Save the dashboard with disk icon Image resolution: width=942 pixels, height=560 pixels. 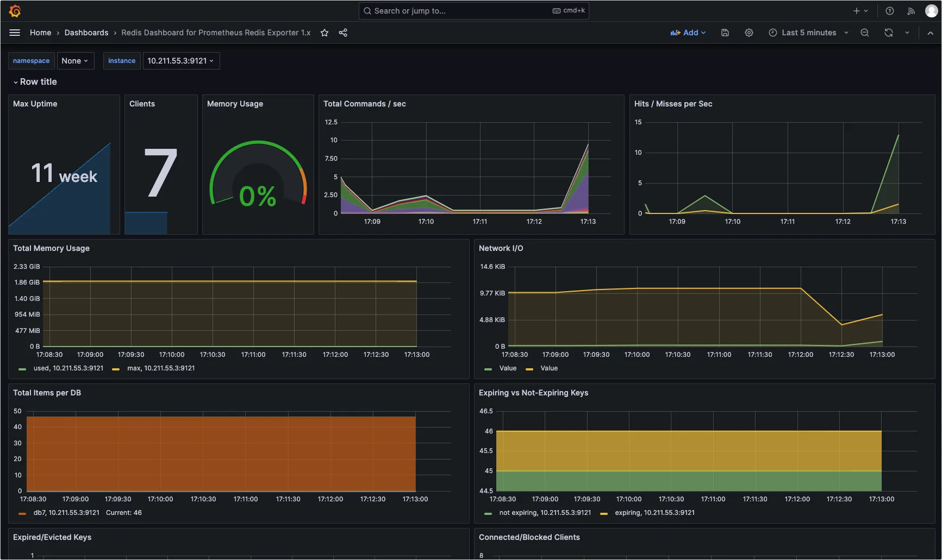(725, 33)
